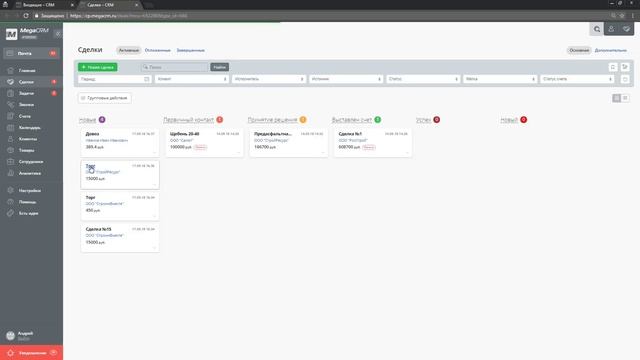
Task: Select the Активные deals tab
Action: tap(129, 50)
